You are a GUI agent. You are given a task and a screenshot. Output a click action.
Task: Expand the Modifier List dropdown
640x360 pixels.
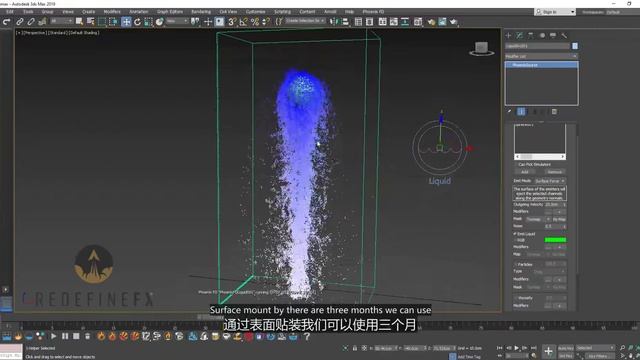(x=542, y=56)
